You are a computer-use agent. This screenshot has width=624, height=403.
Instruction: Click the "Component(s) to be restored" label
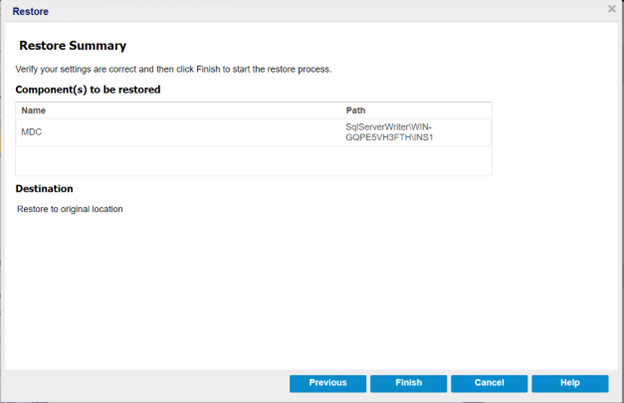tap(88, 89)
